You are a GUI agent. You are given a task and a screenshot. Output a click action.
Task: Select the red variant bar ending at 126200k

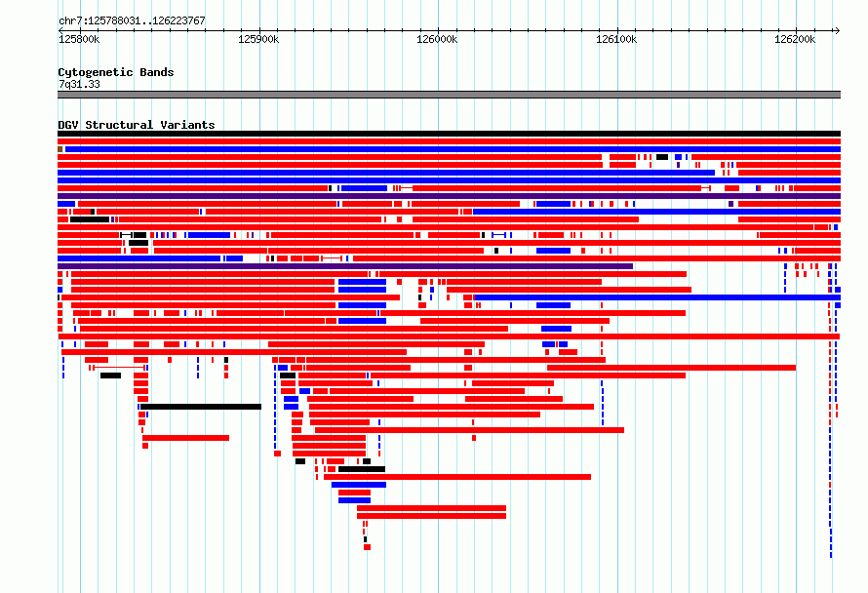pos(671,368)
